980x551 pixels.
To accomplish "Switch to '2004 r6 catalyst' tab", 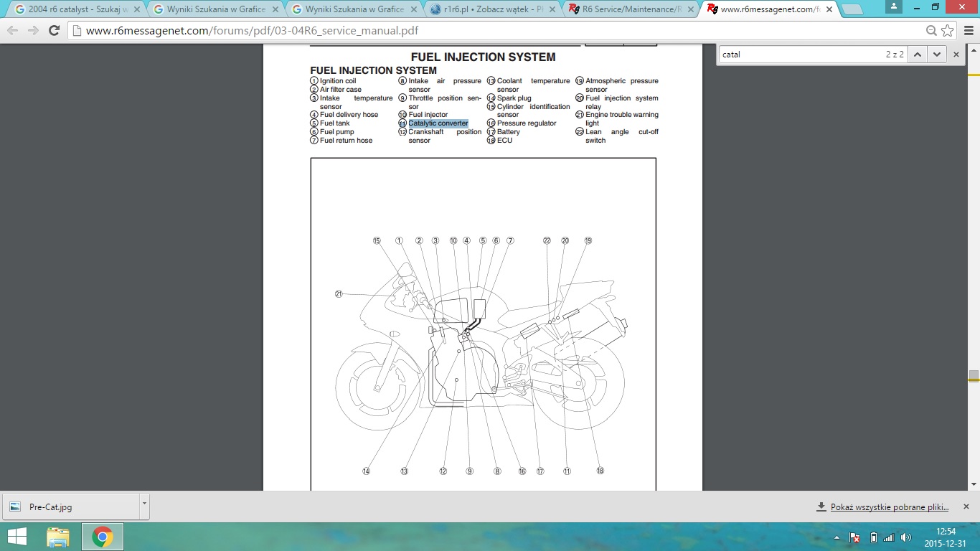I will click(x=72, y=9).
